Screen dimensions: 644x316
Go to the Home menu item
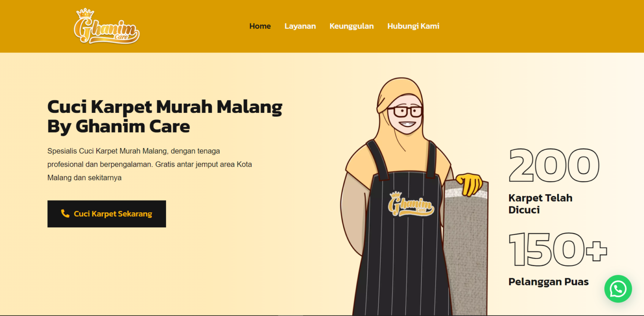tap(260, 26)
